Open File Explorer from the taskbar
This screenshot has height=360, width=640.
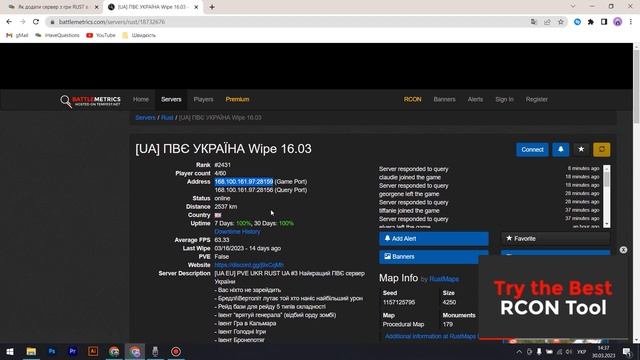click(31, 351)
